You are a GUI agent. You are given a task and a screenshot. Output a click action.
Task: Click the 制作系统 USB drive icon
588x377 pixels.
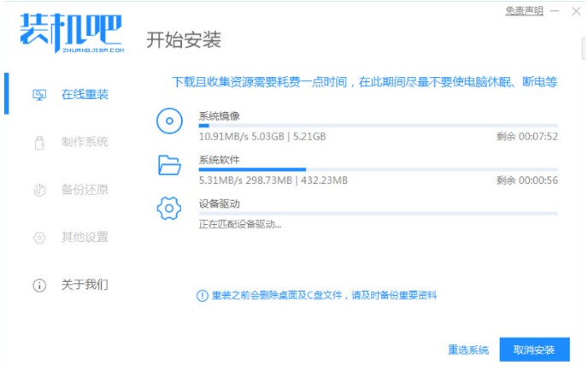click(38, 142)
